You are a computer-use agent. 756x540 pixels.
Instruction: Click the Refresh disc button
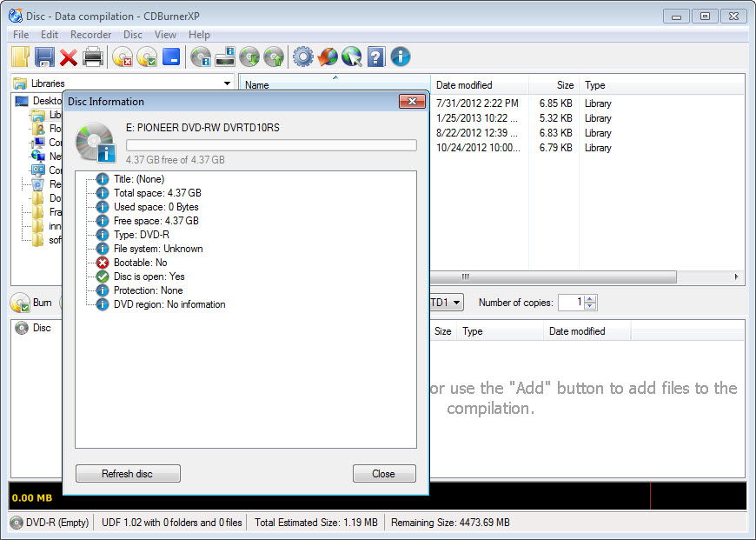click(x=128, y=473)
